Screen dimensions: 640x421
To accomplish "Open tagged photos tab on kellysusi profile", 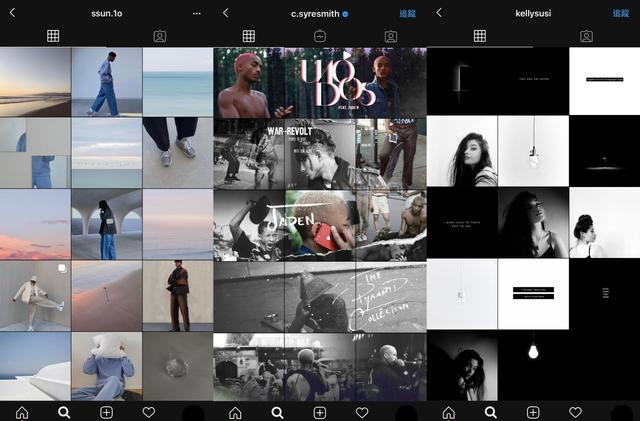I will [587, 36].
